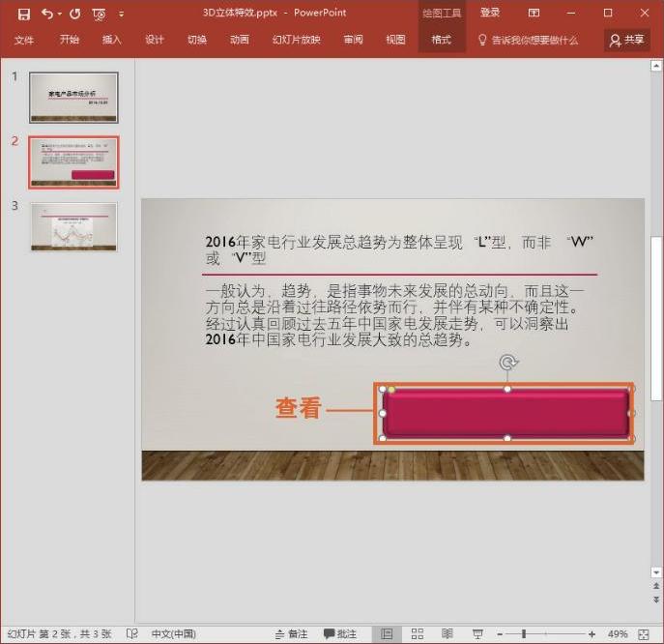This screenshot has height=644, width=664.
Task: Open the 视图 ribbon tab
Action: (x=396, y=40)
